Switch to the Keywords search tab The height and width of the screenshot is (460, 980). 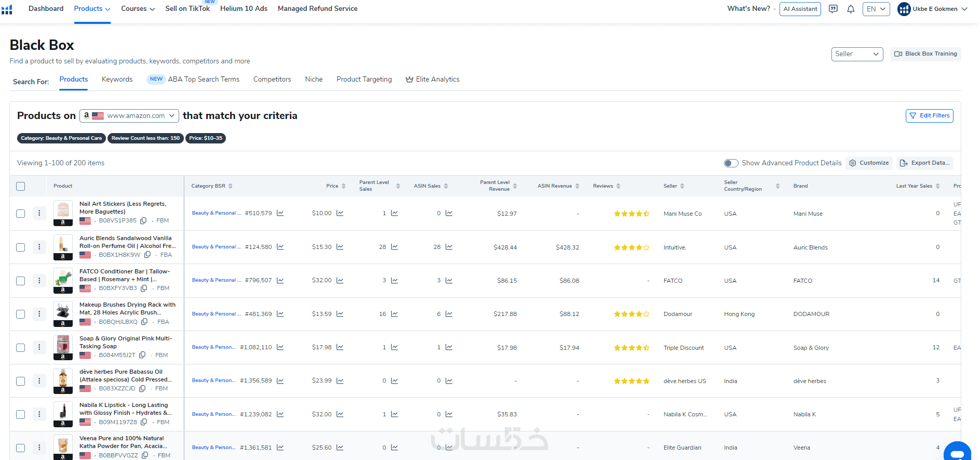117,80
